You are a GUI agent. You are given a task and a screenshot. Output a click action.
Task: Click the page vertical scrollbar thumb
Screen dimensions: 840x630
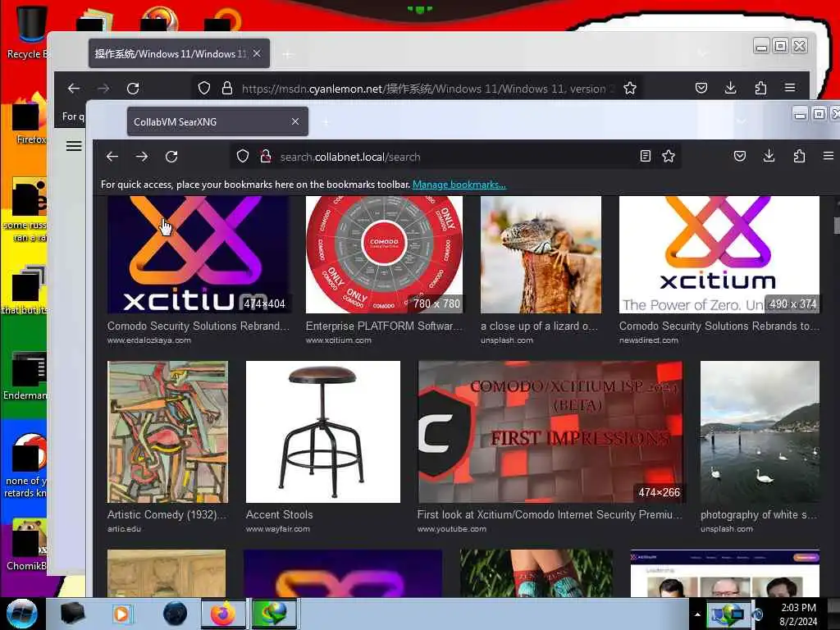(836, 225)
